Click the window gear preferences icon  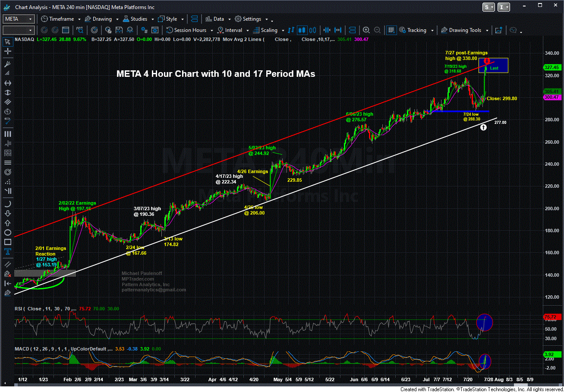point(154,30)
